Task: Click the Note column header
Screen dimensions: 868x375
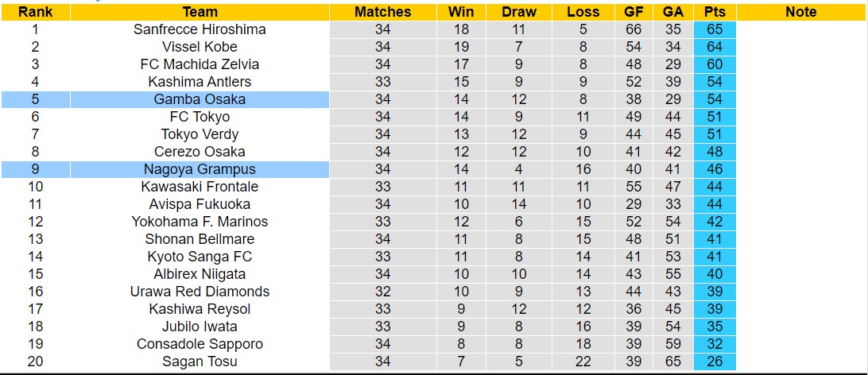Action: (800, 12)
